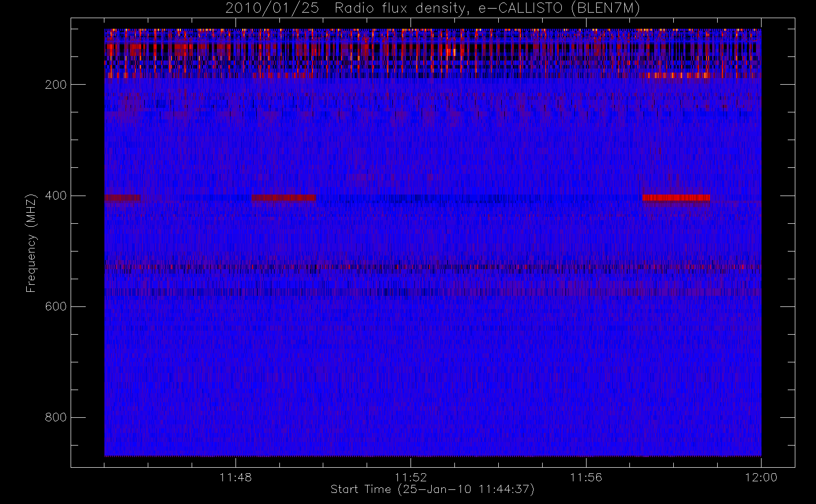Click the 400 frequency tick label

56,196
